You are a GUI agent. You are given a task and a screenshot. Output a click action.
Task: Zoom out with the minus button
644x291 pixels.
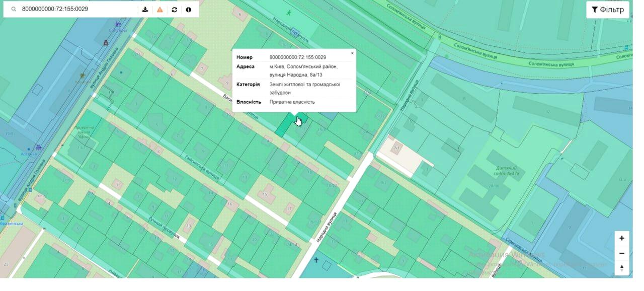(622, 253)
